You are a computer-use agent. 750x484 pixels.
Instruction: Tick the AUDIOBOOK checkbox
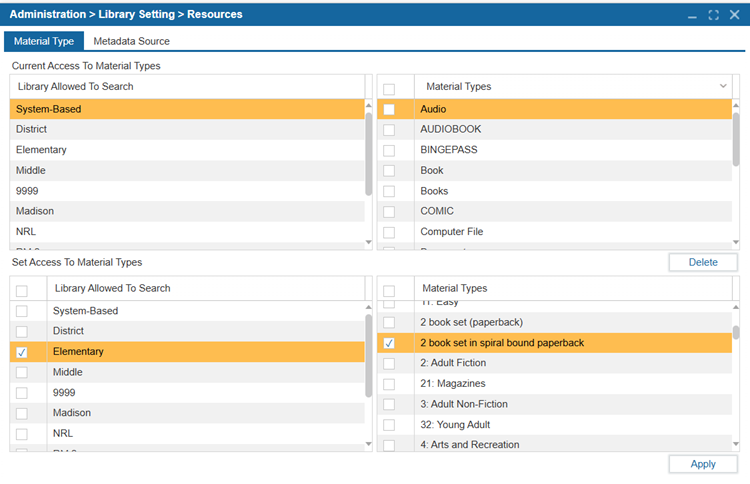tap(389, 130)
